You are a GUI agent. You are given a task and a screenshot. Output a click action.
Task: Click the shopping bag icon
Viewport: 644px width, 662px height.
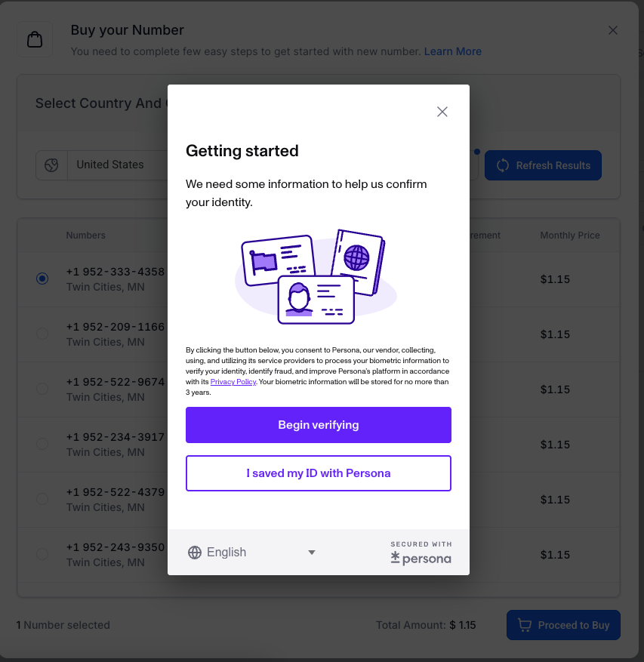click(x=35, y=39)
